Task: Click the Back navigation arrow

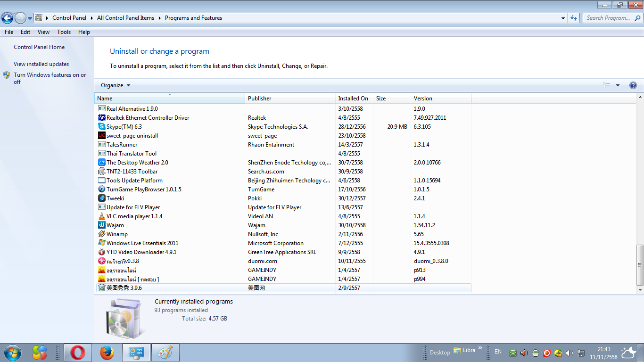Action: pos(7,18)
